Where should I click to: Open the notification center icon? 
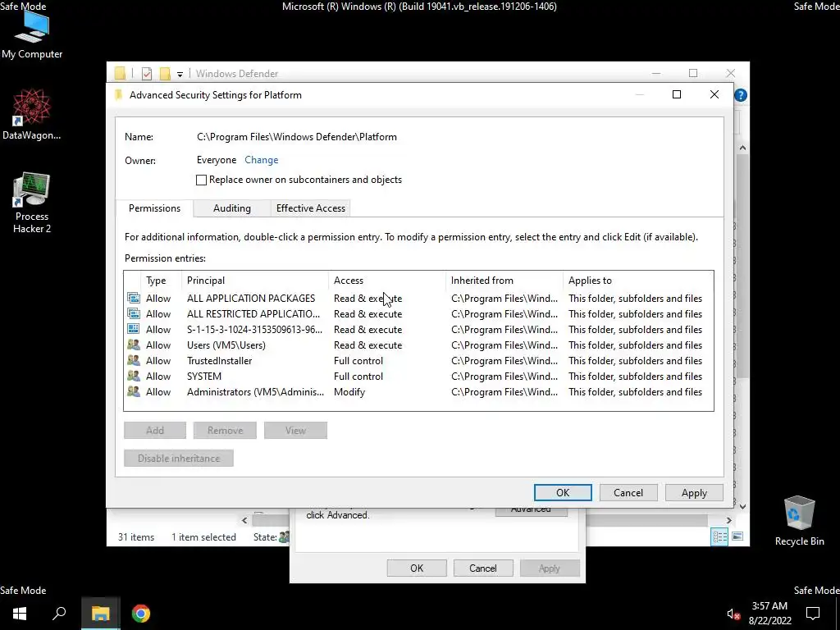coord(813,614)
